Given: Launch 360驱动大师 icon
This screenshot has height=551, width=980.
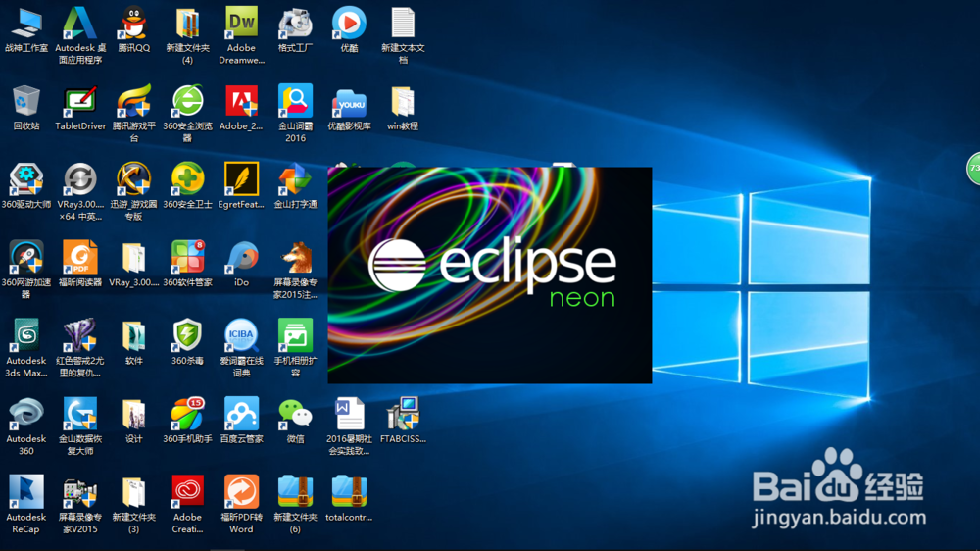Looking at the screenshot, I should [26, 179].
